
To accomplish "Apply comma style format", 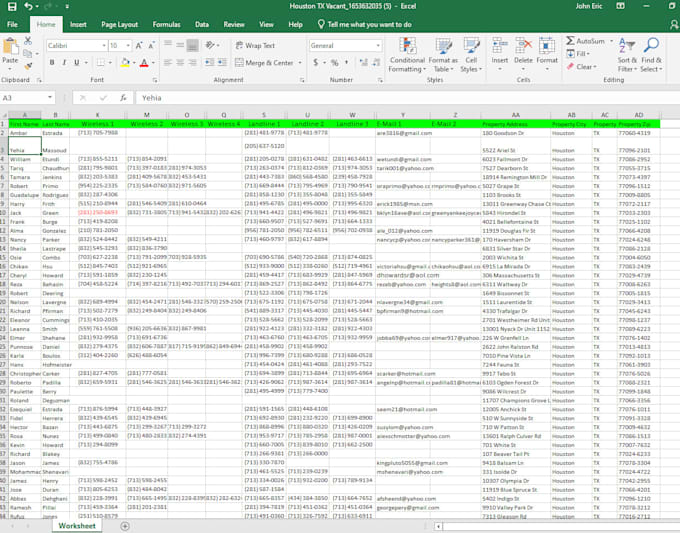I will click(347, 62).
